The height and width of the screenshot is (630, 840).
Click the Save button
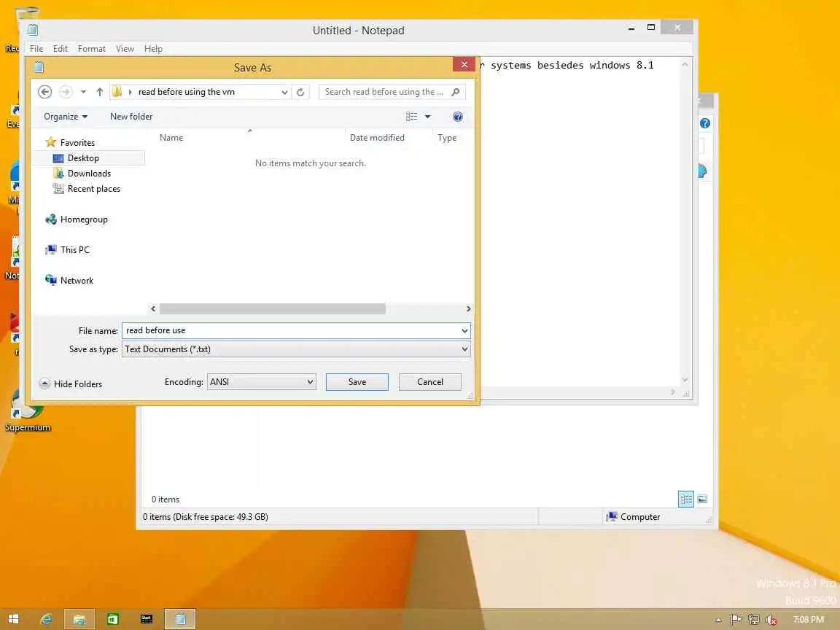[x=357, y=382]
